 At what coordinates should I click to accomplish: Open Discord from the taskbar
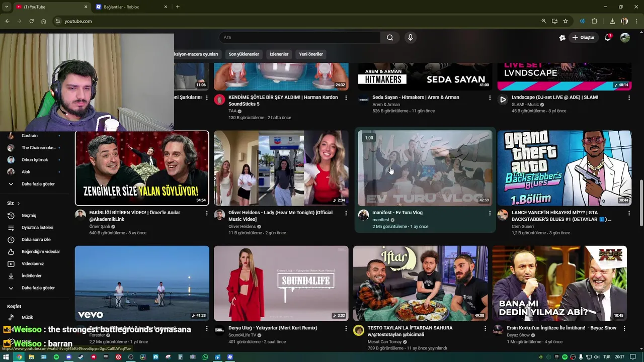[68, 357]
